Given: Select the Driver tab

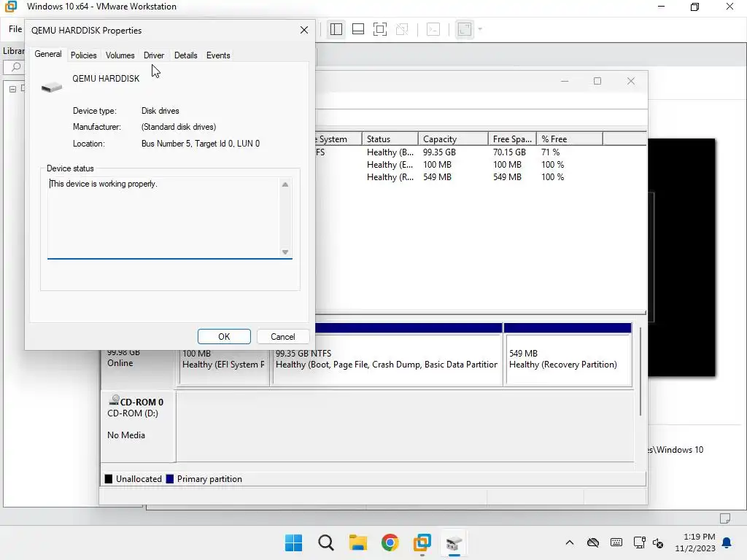Looking at the screenshot, I should click(154, 55).
